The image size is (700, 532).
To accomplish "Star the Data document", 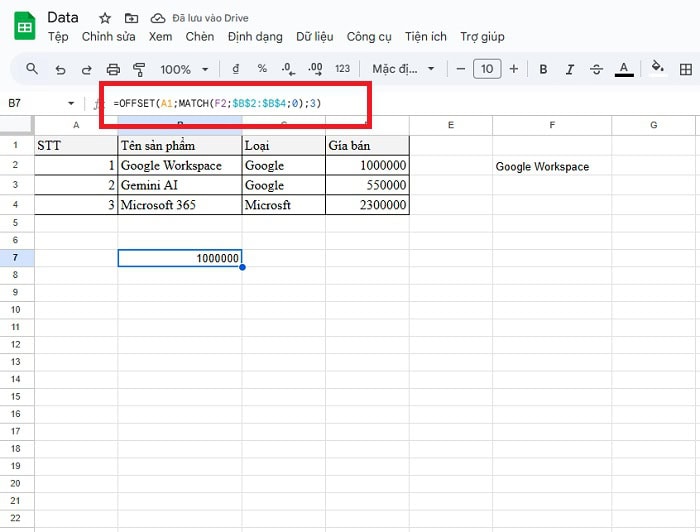I will click(105, 19).
